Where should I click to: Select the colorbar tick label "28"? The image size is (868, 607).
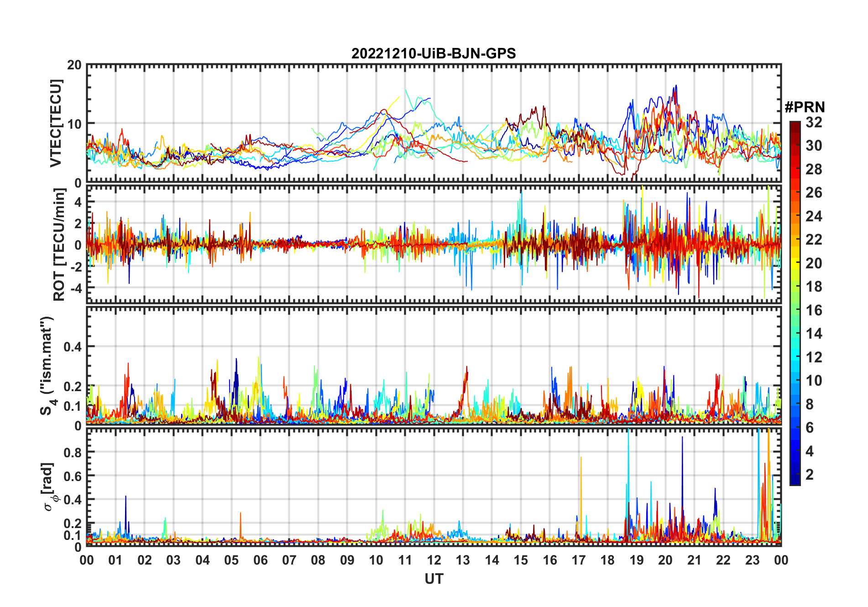(814, 169)
